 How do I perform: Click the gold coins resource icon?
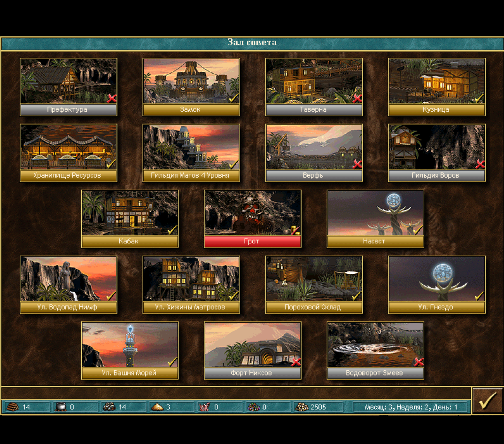click(302, 407)
